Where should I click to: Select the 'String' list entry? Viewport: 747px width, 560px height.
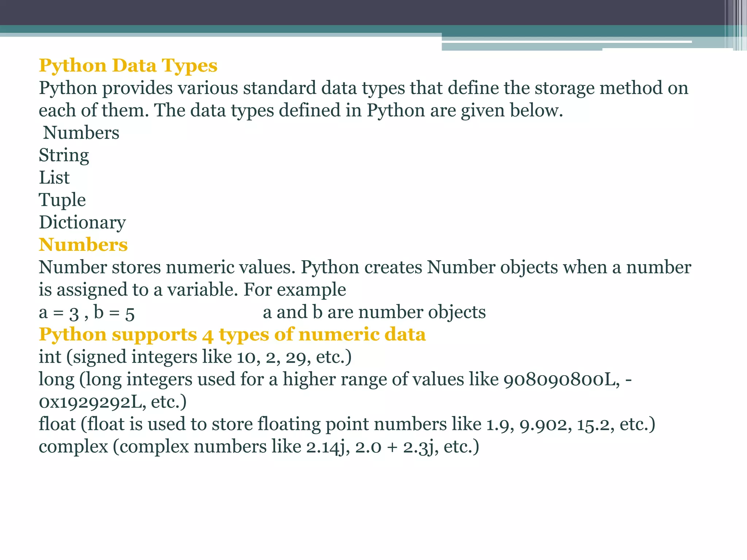coord(64,156)
